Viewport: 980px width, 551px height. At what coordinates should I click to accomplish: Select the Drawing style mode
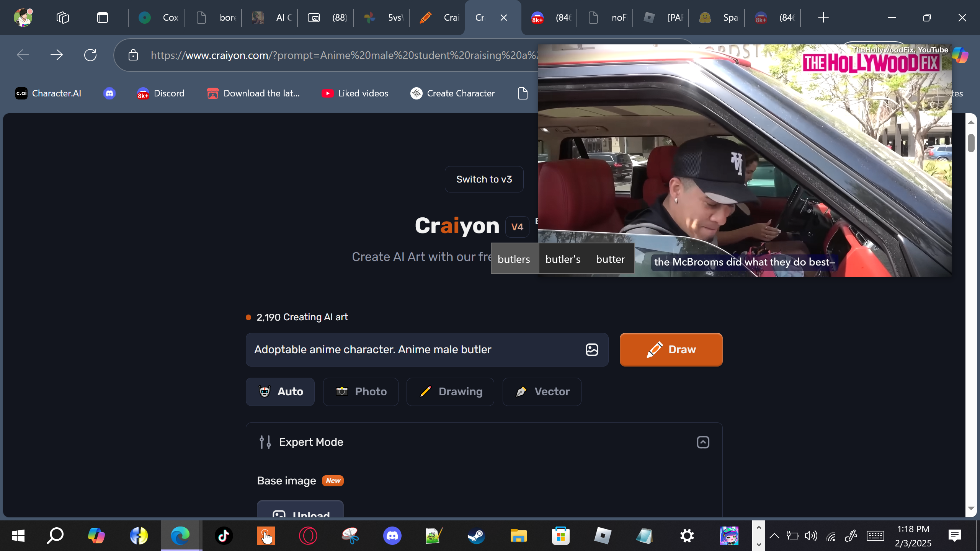pos(450,391)
